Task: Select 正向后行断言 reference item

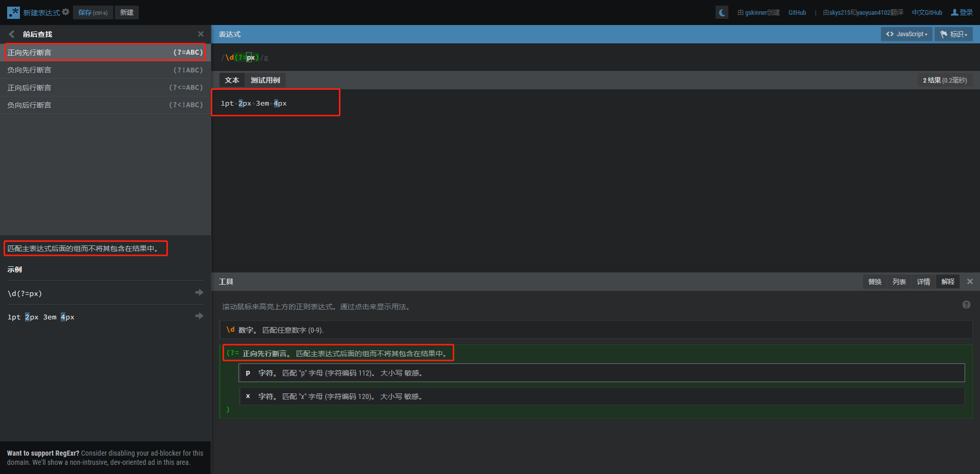Action: click(105, 87)
